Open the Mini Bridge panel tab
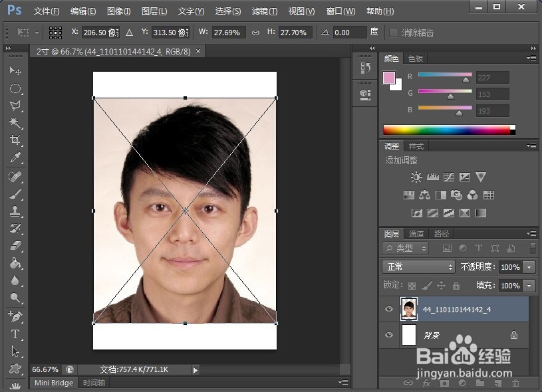The height and width of the screenshot is (392, 542). click(54, 383)
